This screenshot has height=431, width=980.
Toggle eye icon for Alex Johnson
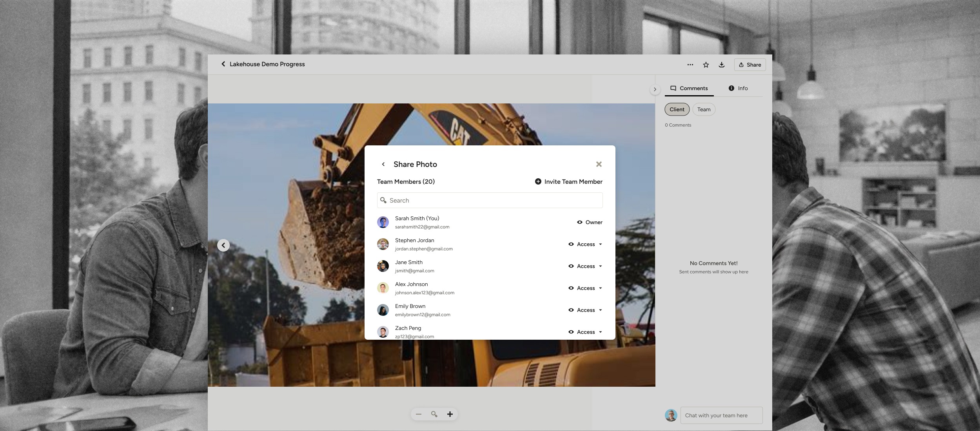[571, 288]
